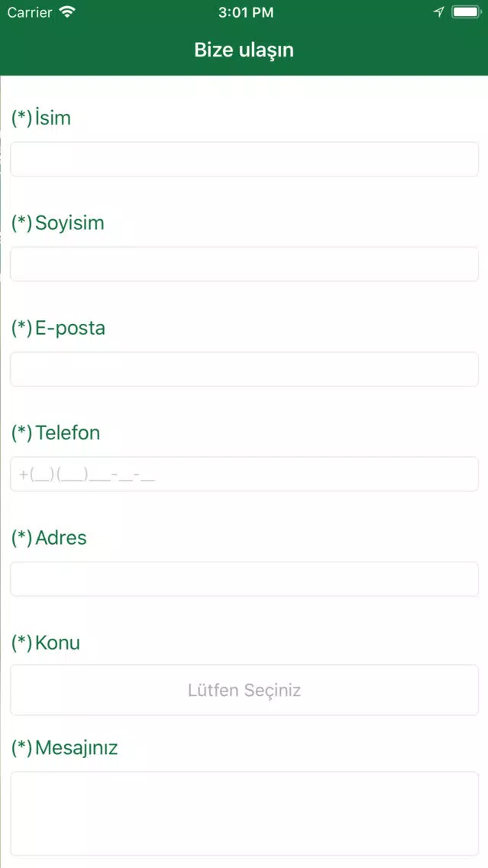Tap the (*) Mesajınız label
This screenshot has width=488, height=868.
click(x=65, y=748)
